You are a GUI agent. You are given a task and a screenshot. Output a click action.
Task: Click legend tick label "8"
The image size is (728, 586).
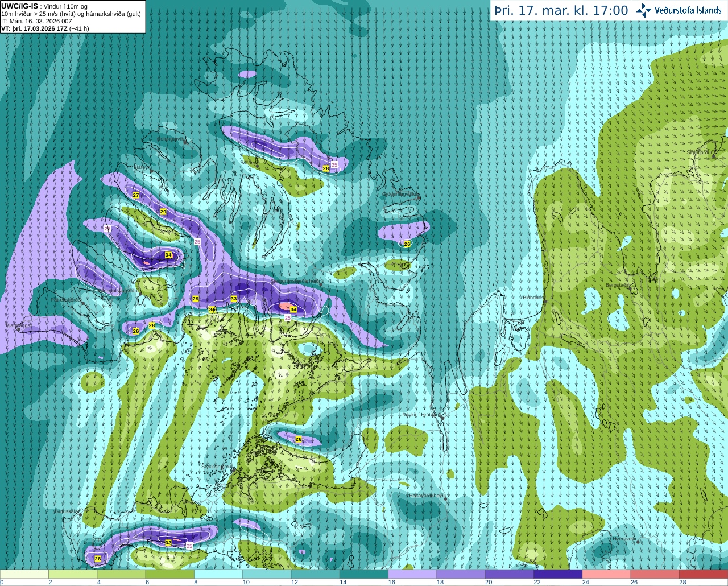[x=196, y=582]
